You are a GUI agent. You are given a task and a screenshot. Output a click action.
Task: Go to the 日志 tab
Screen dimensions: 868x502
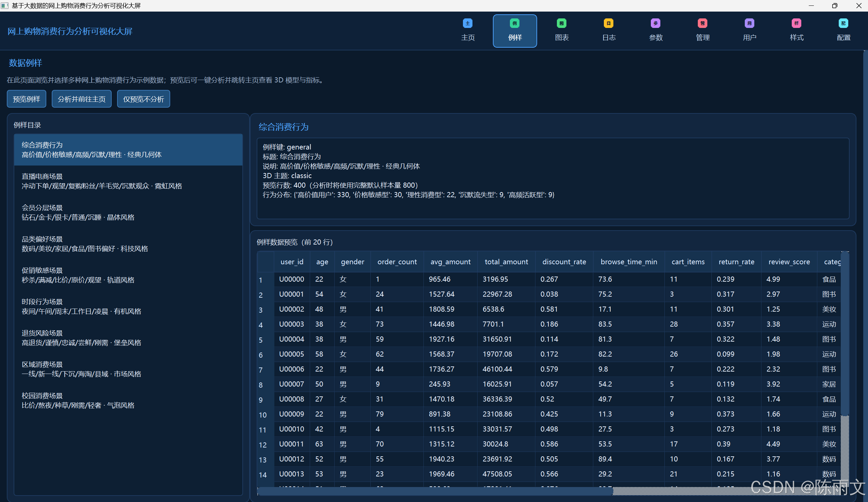click(609, 31)
